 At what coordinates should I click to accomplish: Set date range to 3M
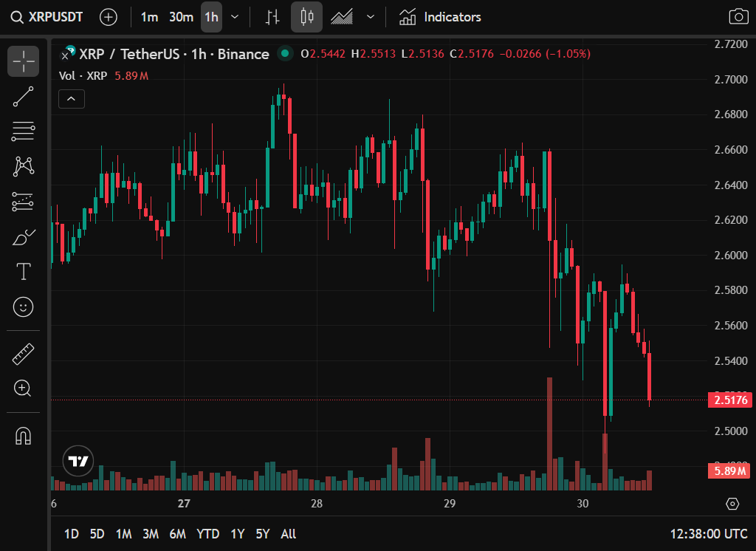point(151,533)
